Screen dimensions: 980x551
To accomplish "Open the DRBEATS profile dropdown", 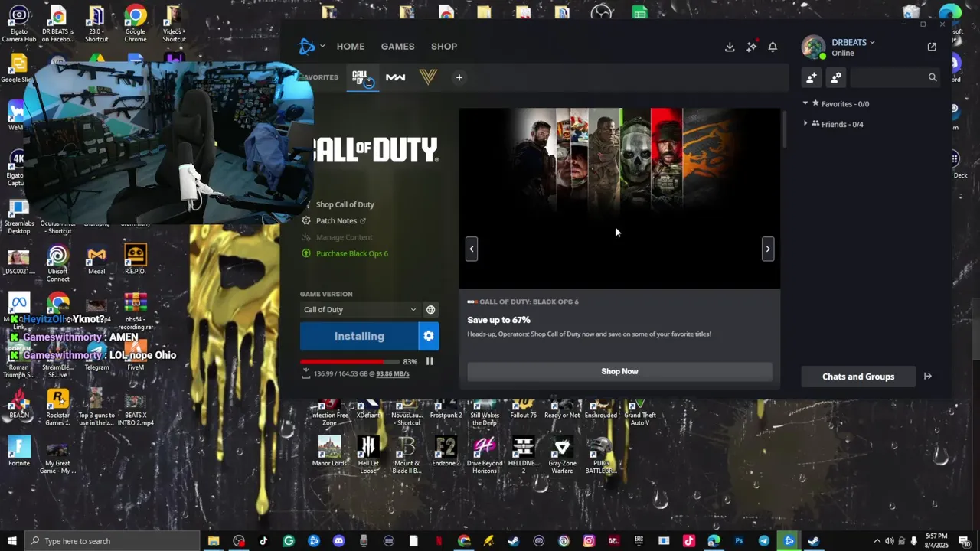I will [853, 43].
